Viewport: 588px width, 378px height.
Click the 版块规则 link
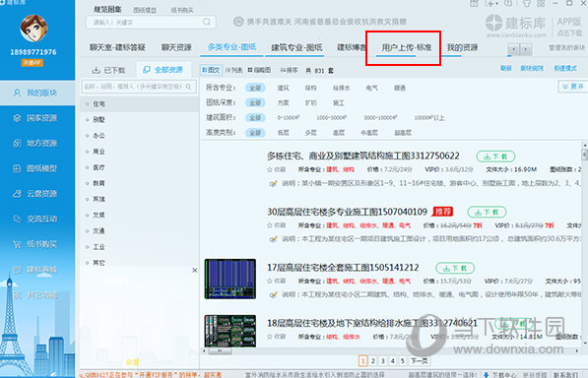click(x=532, y=68)
